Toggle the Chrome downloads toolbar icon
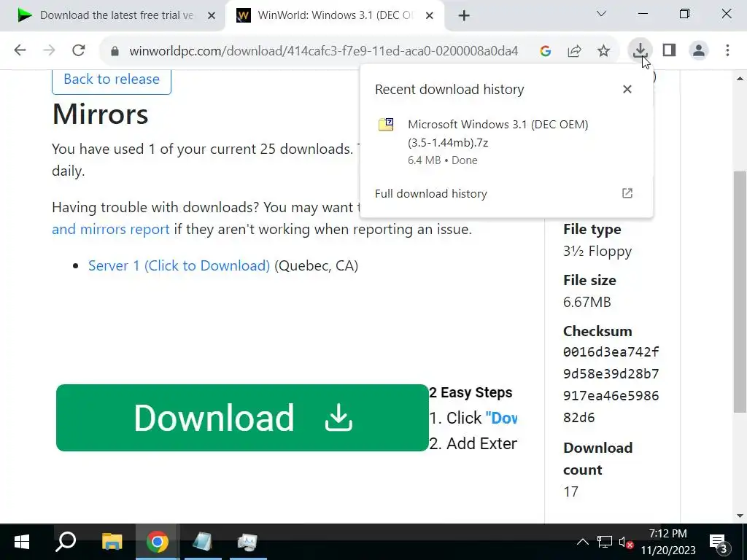Screen dimensions: 747x560 tap(640, 50)
